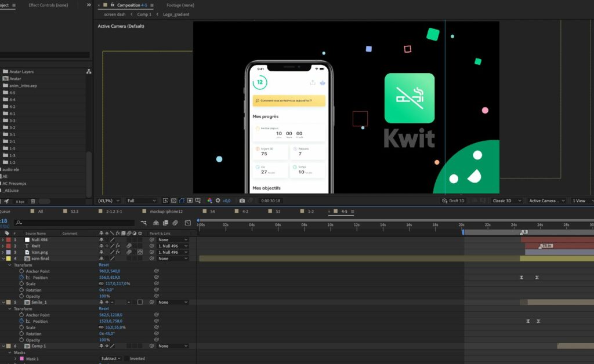Enable the Inverted checkbox for Mask 1

[126, 359]
